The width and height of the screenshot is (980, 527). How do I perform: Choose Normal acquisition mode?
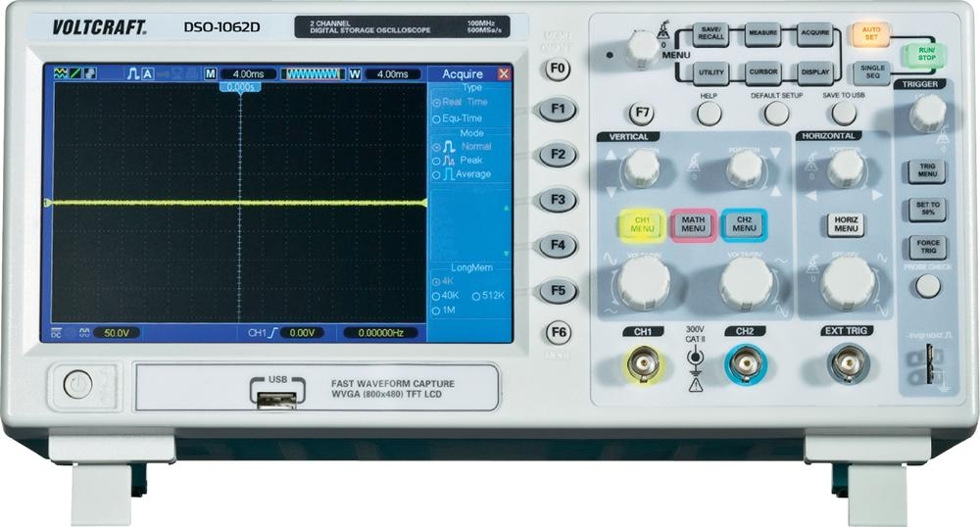[x=463, y=147]
